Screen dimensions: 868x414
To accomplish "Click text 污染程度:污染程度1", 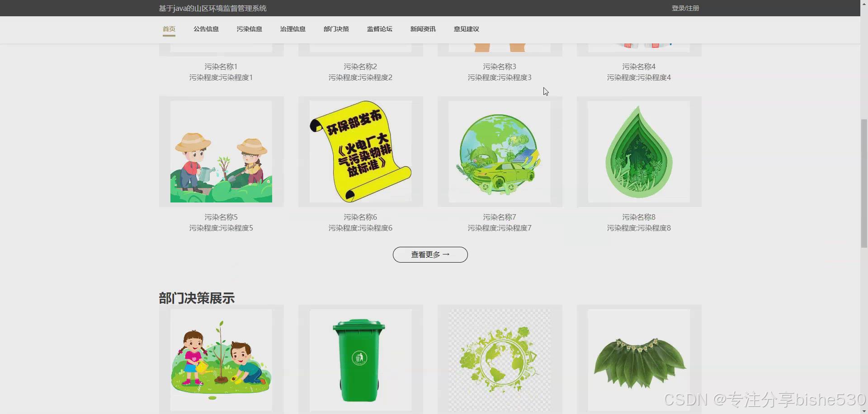I will pos(221,77).
